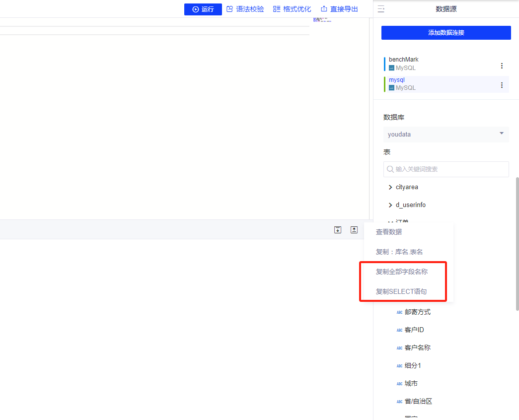
Task: Open the more options menu for mysql
Action: pyautogui.click(x=502, y=85)
